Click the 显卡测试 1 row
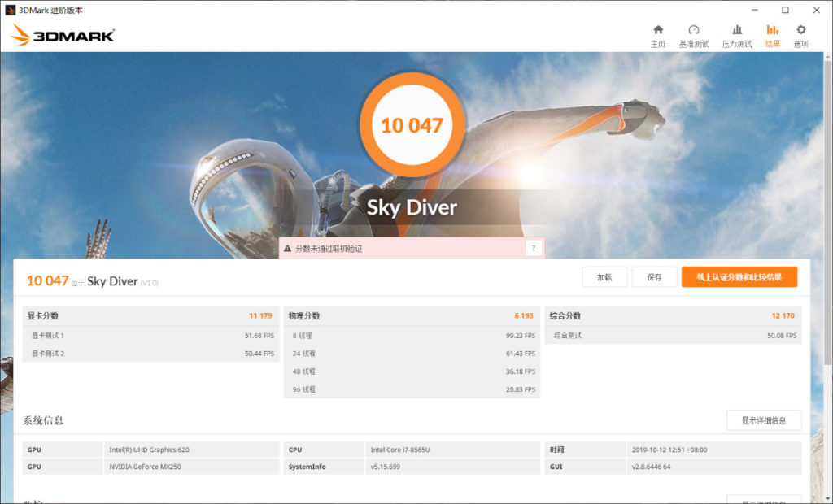Screen dimensions: 833x504 [150, 335]
